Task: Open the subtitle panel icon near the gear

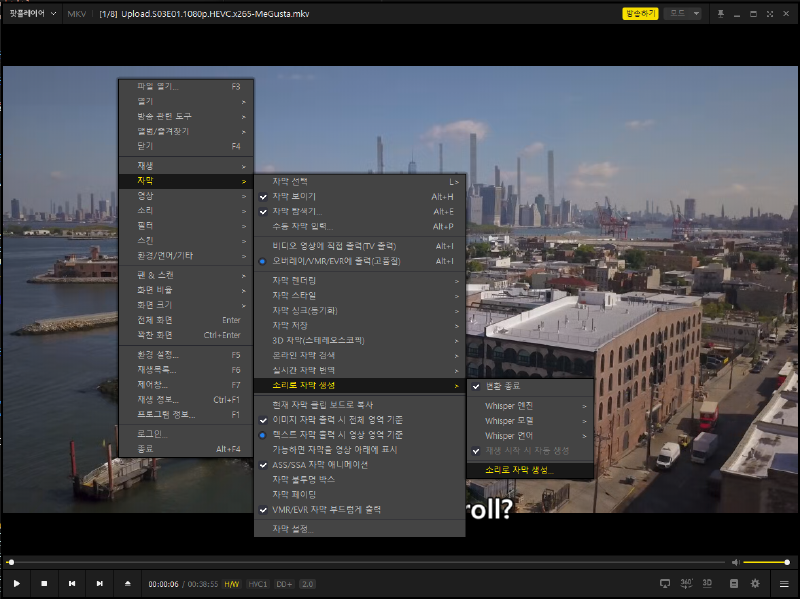Action: click(x=734, y=583)
